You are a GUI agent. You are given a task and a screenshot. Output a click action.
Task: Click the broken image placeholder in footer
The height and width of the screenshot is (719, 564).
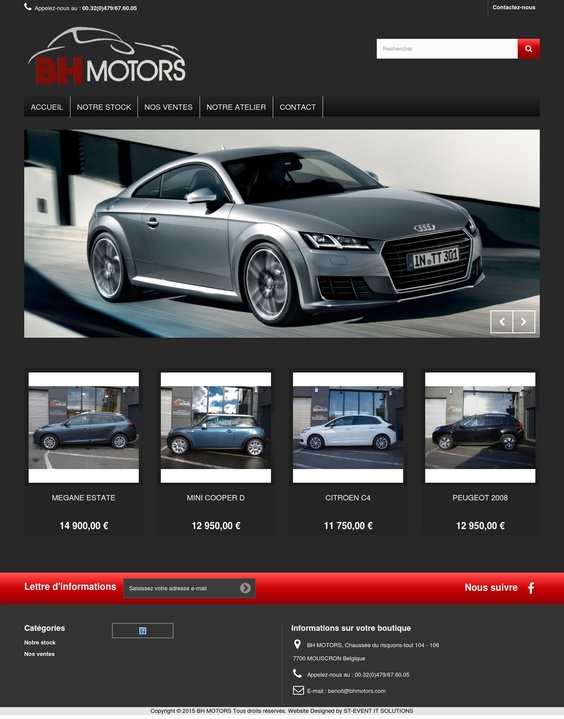[x=143, y=631]
